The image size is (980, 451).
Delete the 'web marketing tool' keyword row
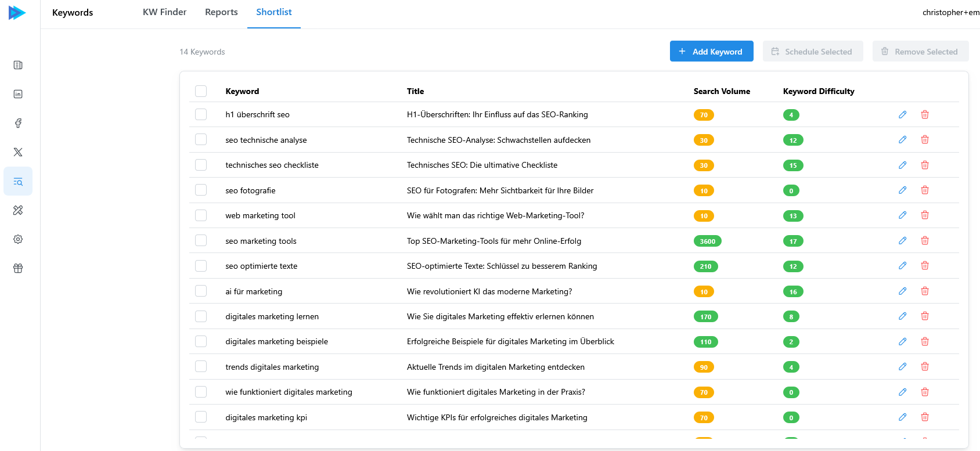[x=925, y=215]
